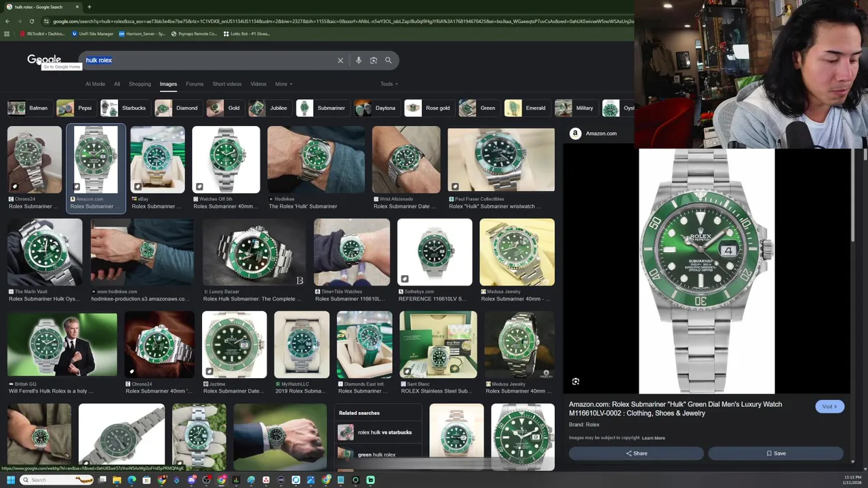Filter images by Green chip
Image resolution: width=868 pixels, height=488 pixels.
(479, 108)
